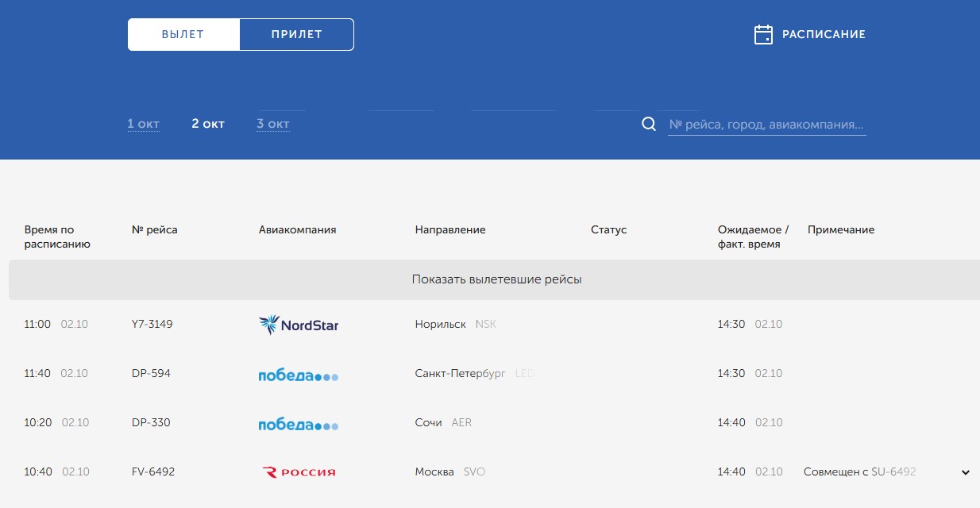Screen dimensions: 980x508
Task: Click expected time 14:40 for Москва flight
Action: (x=731, y=471)
